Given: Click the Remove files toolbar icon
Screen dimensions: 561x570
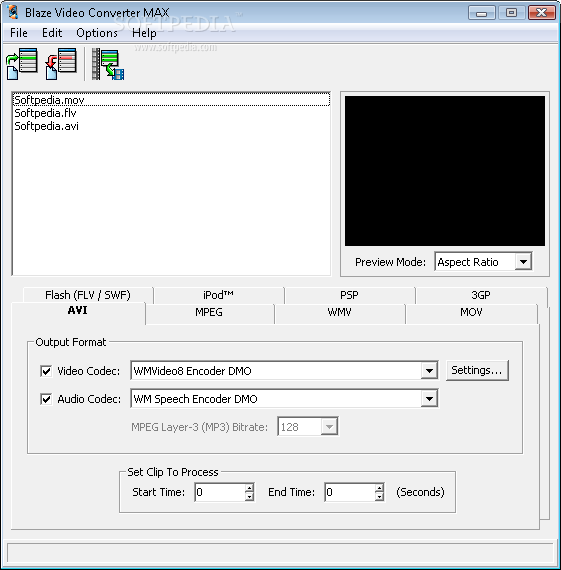Looking at the screenshot, I should (61, 64).
